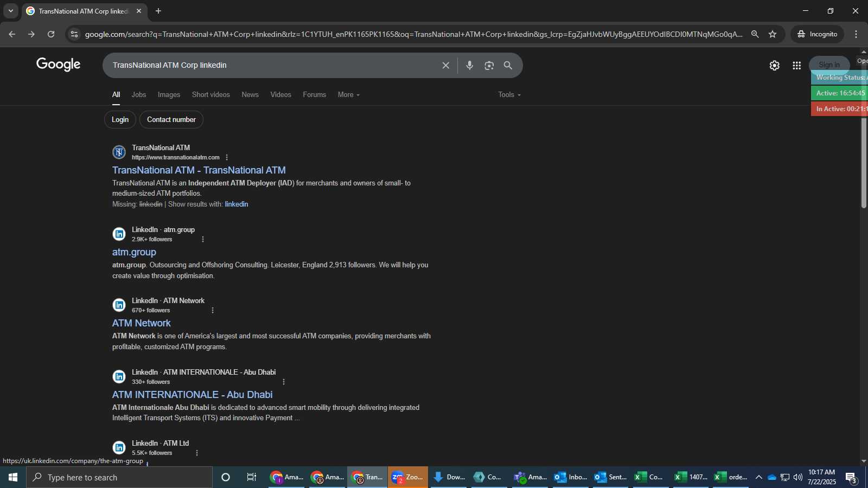868x488 pixels.
Task: Click the browser forward arrow
Action: pyautogui.click(x=31, y=34)
